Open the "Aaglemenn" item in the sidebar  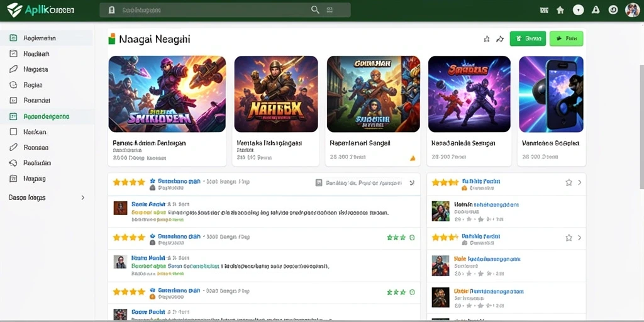tap(47, 38)
